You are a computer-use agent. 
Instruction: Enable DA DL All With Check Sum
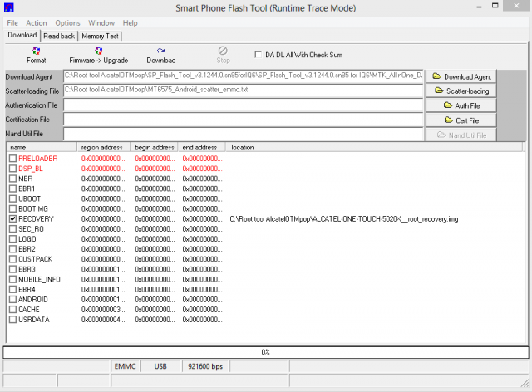coord(259,55)
